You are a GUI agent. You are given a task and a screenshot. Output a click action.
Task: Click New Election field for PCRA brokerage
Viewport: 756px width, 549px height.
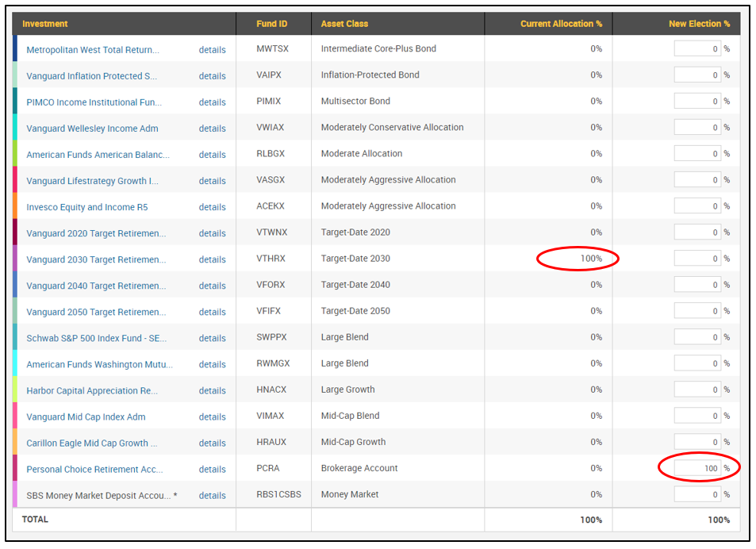(697, 468)
